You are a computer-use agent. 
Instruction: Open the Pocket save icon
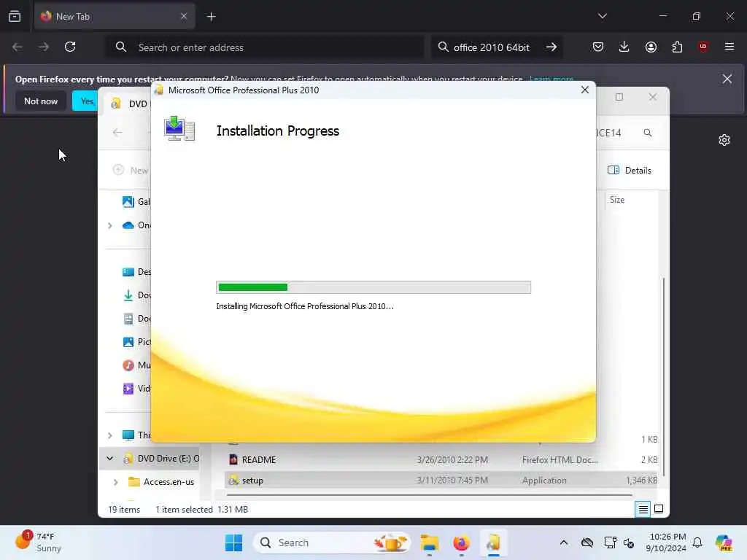(x=598, y=47)
